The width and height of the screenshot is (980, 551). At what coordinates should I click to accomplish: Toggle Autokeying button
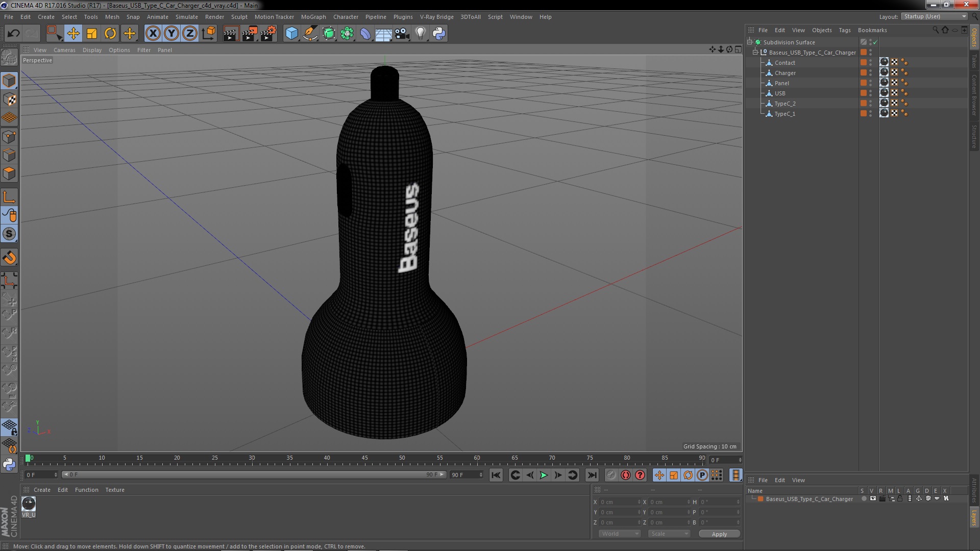[626, 475]
